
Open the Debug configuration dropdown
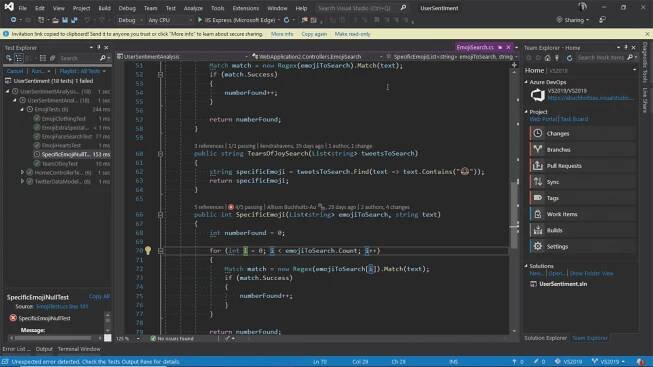(130, 20)
